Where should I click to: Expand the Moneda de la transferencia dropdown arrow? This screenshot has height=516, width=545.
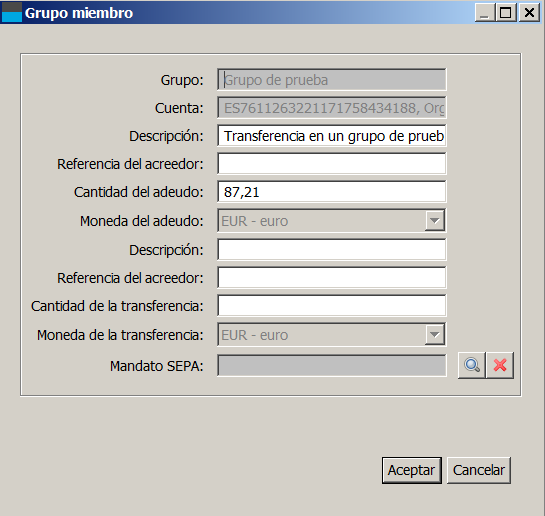coord(434,334)
